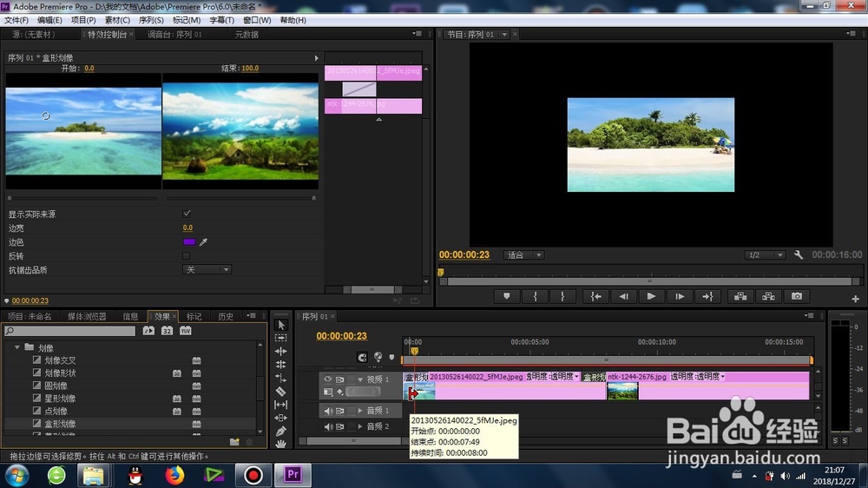868x488 pixels.
Task: Click the Effects search field
Action: point(70,331)
